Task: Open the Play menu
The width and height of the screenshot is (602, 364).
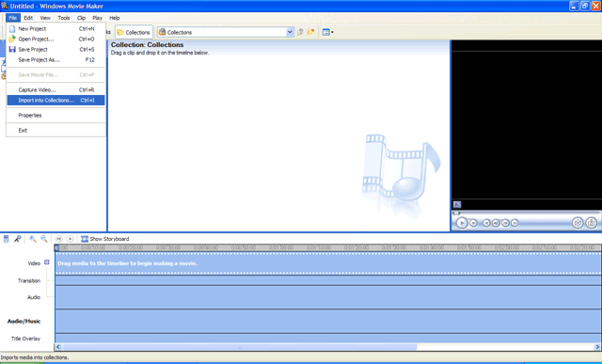Action: coord(97,18)
